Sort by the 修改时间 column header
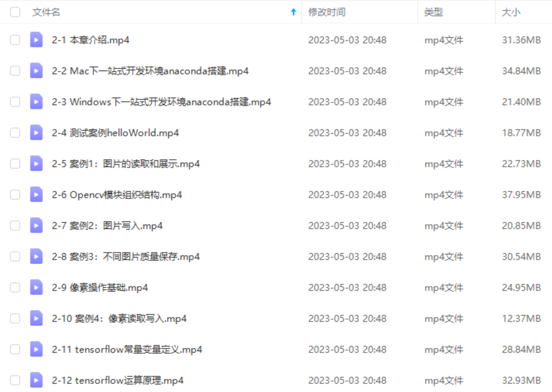Viewport: 552px width, 392px height. click(x=327, y=12)
